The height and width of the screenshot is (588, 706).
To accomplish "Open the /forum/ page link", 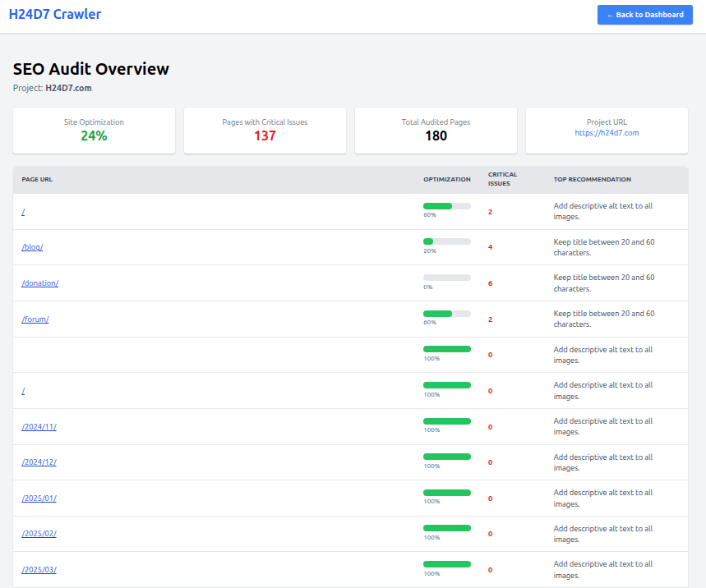I will point(35,319).
